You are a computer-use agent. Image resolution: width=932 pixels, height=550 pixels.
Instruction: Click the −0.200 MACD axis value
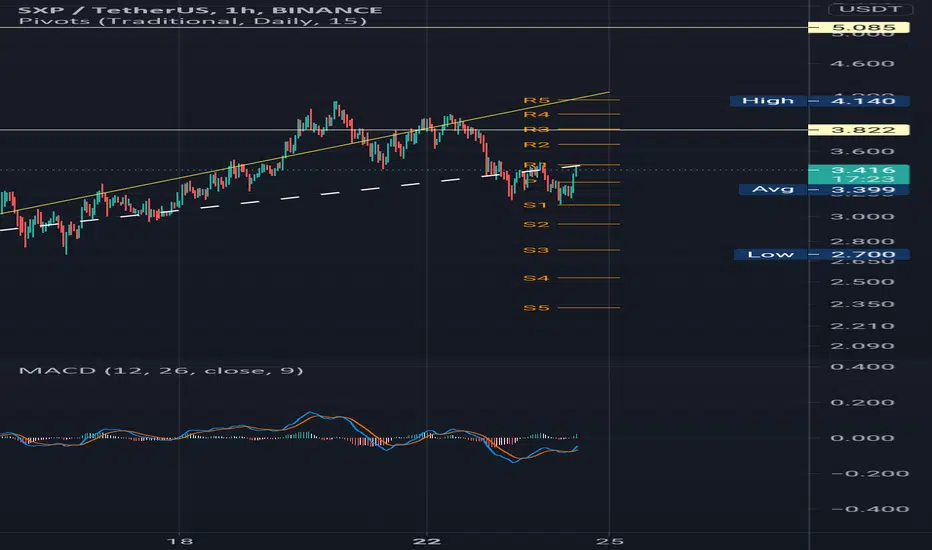tap(870, 473)
